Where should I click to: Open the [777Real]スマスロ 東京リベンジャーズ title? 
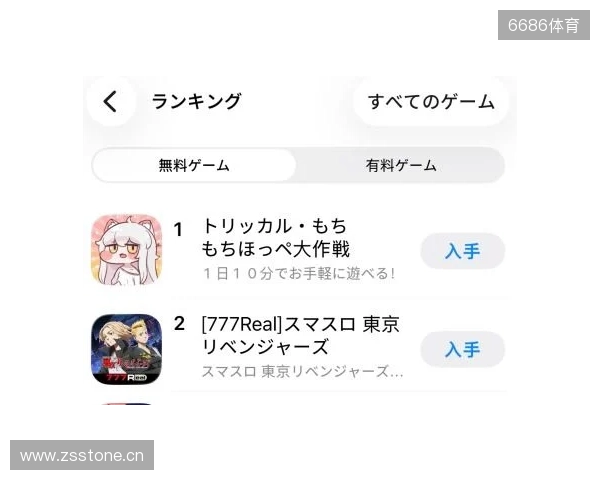click(300, 335)
